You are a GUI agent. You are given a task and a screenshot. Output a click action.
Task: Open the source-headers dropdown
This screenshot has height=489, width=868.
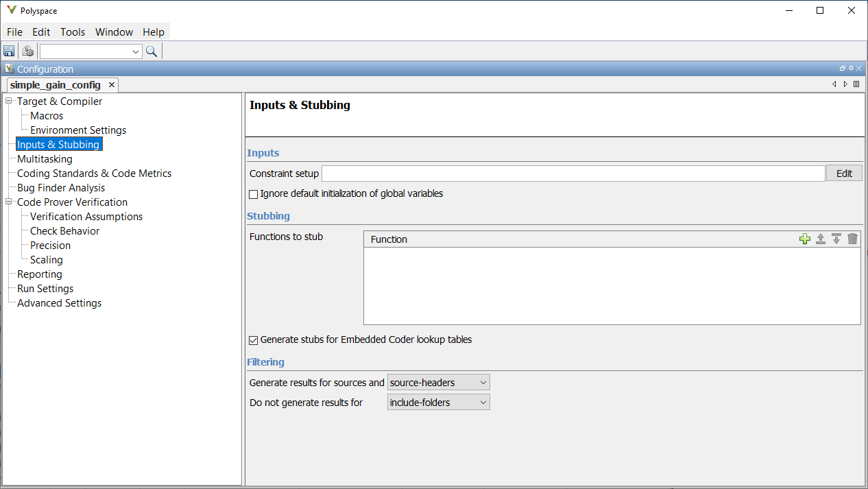pos(439,383)
